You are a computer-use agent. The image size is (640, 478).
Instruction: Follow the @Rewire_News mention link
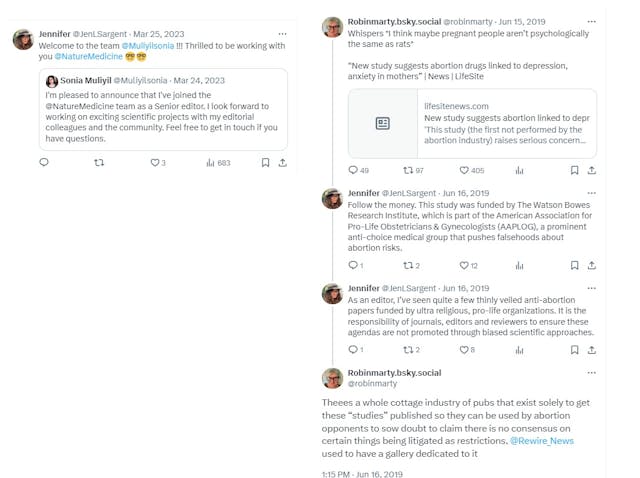click(542, 441)
